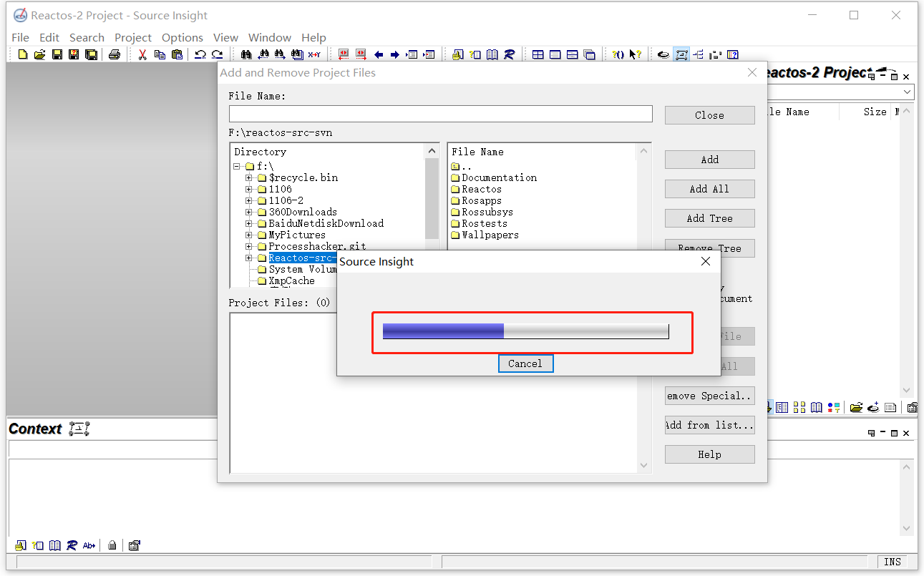Viewport: 924px width, 576px height.
Task: Click the open-folder icon in project panel toolbar
Action: click(856, 408)
